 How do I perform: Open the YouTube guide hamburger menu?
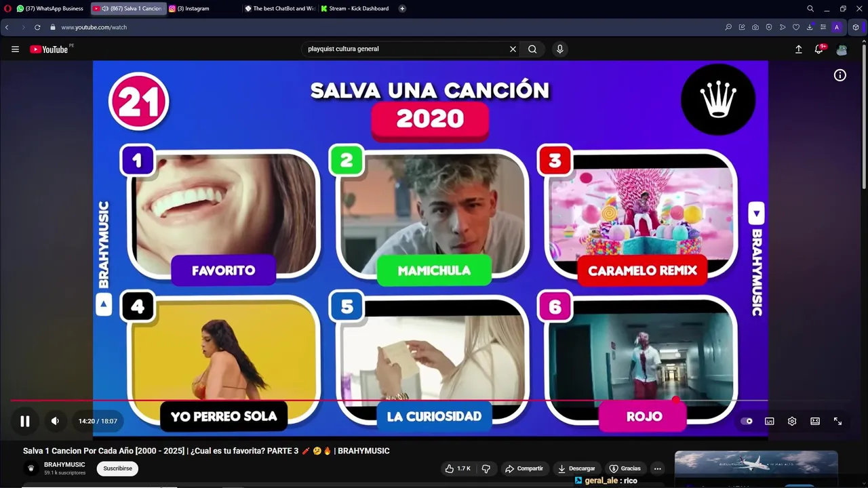coord(15,49)
